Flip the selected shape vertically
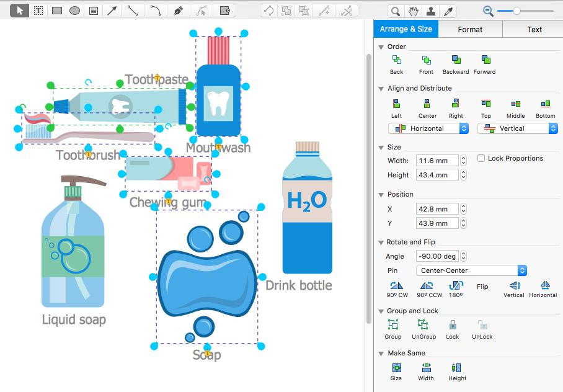The width and height of the screenshot is (563, 392). tap(513, 288)
